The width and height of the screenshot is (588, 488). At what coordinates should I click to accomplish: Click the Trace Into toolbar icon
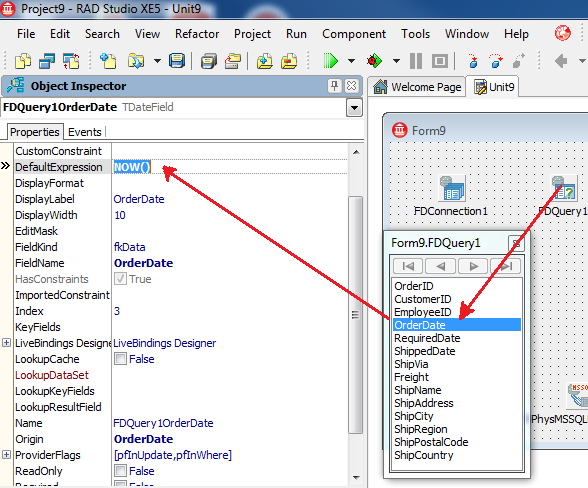[x=473, y=61]
